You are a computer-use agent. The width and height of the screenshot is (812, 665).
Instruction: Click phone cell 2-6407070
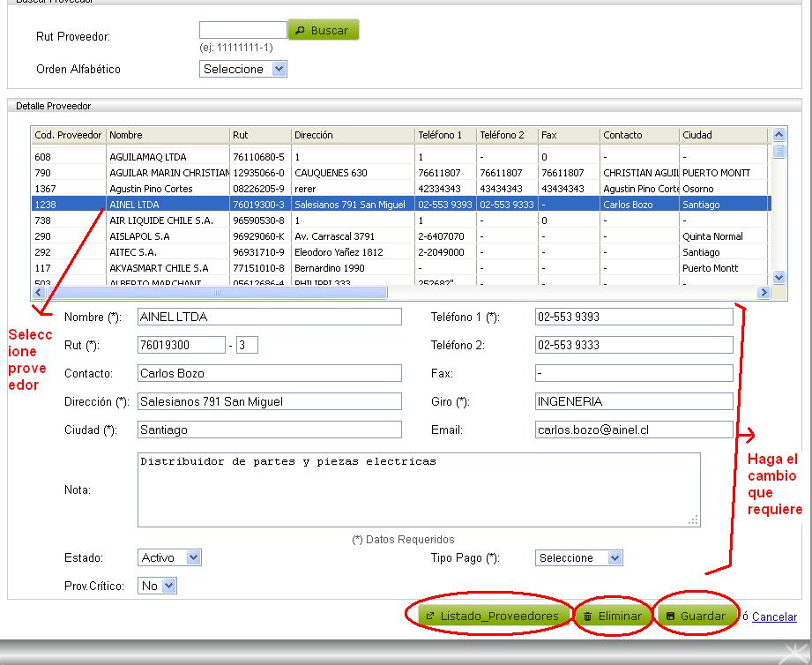pyautogui.click(x=445, y=236)
